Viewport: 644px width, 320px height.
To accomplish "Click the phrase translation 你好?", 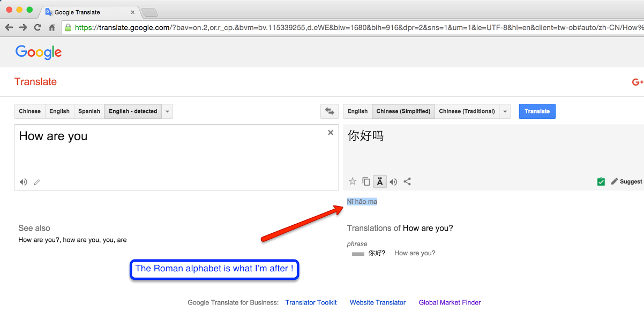I will pos(377,253).
